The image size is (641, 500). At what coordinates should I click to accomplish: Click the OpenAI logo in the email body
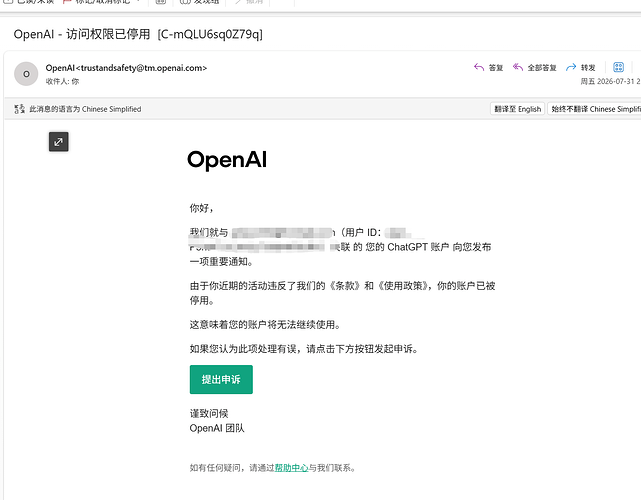[227, 160]
